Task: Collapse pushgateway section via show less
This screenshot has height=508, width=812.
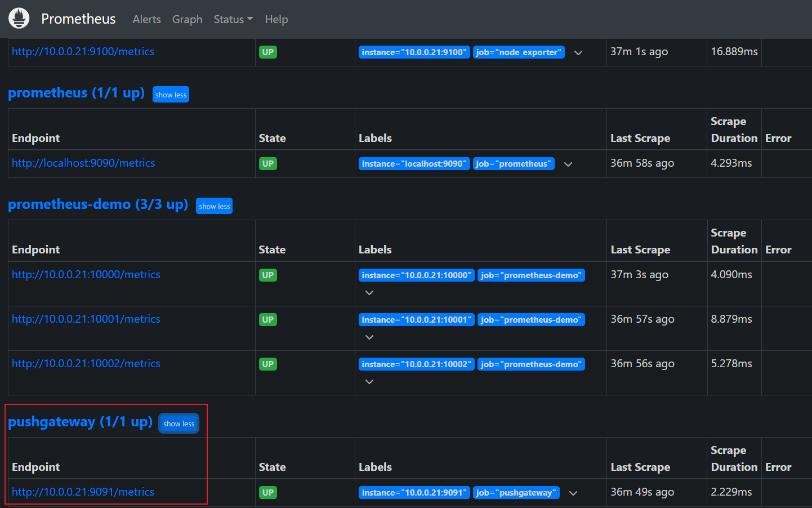Action: click(179, 424)
